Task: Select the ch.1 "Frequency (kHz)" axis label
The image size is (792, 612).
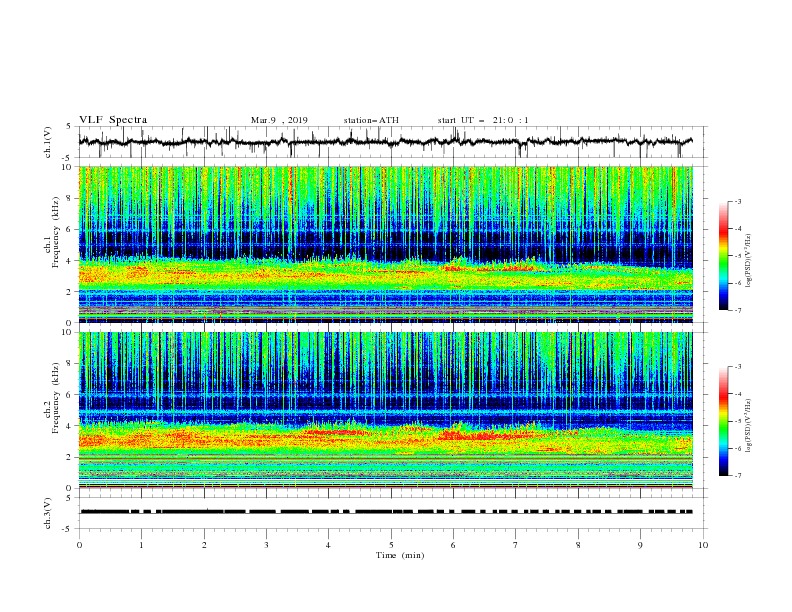Action: click(x=55, y=234)
